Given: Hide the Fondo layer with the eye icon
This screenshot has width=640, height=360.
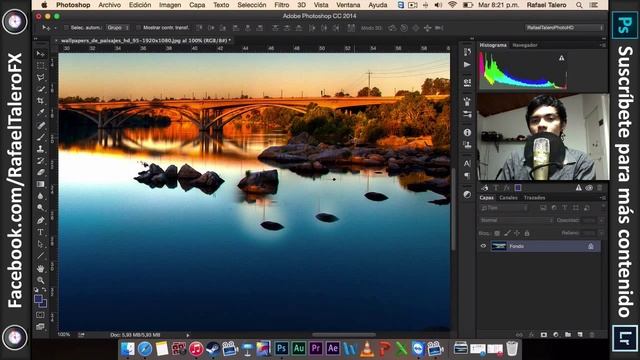Looking at the screenshot, I should [x=483, y=246].
